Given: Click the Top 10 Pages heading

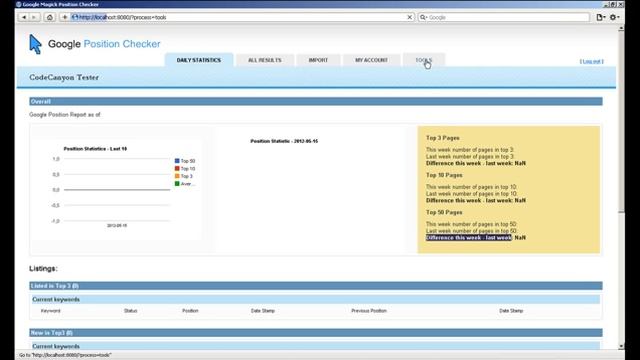Looking at the screenshot, I should pyautogui.click(x=444, y=175).
